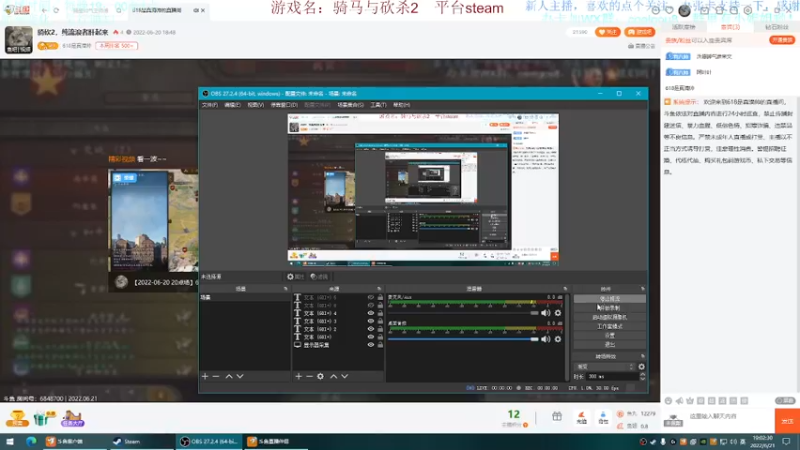Toggle visibility of 文本 (GDI+) 2 source

coord(371,329)
